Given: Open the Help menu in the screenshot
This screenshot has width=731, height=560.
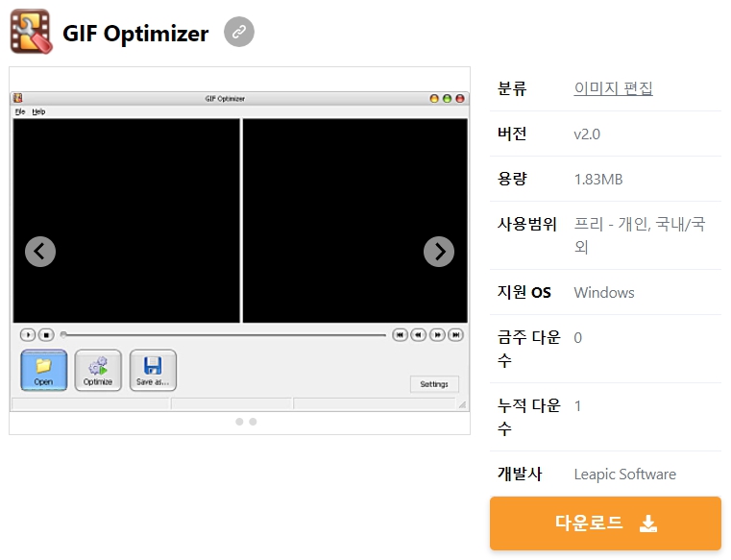Looking at the screenshot, I should (38, 111).
